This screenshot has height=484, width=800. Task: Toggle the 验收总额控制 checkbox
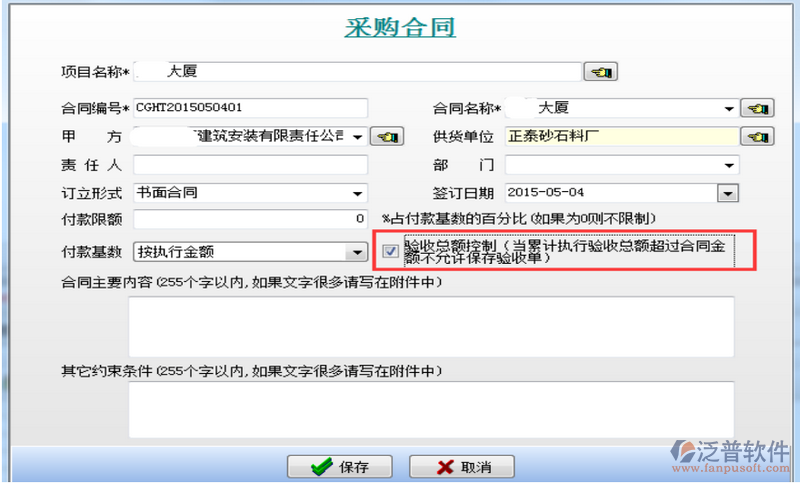pos(390,250)
